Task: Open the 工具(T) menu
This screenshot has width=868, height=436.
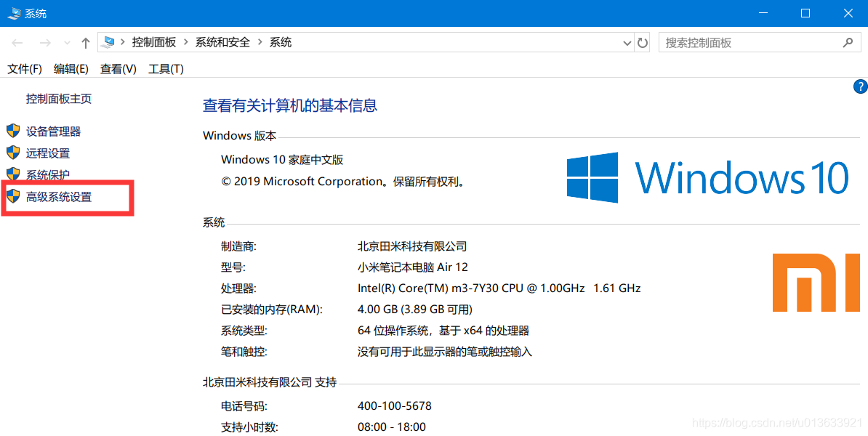Action: pyautogui.click(x=166, y=69)
